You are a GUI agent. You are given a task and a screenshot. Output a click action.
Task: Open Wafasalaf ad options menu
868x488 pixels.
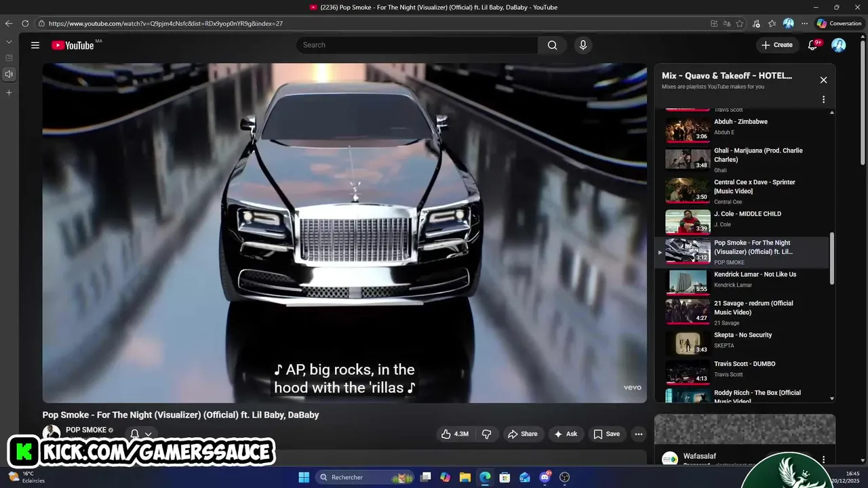point(823,460)
